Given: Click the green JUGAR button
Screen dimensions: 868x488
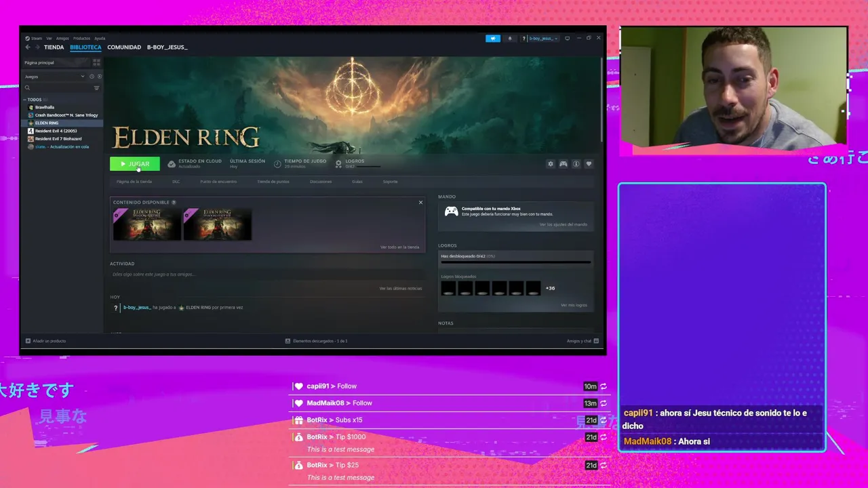Looking at the screenshot, I should pyautogui.click(x=135, y=164).
